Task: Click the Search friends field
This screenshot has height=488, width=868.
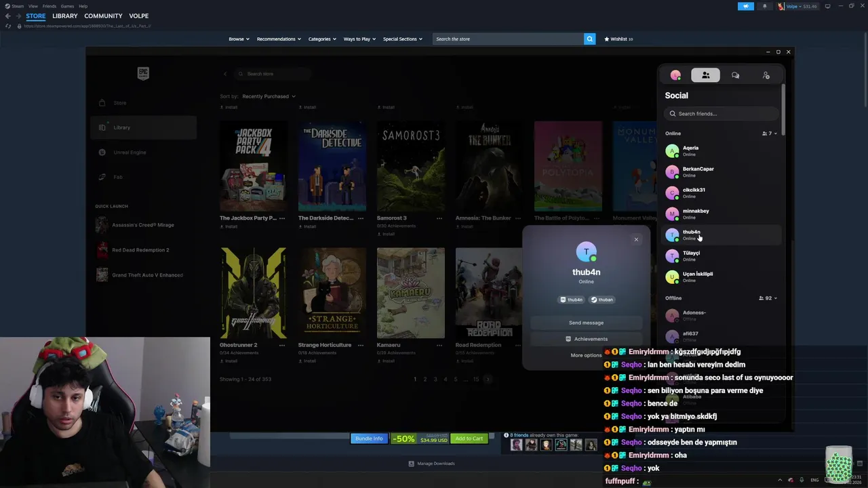Action: pos(722,114)
